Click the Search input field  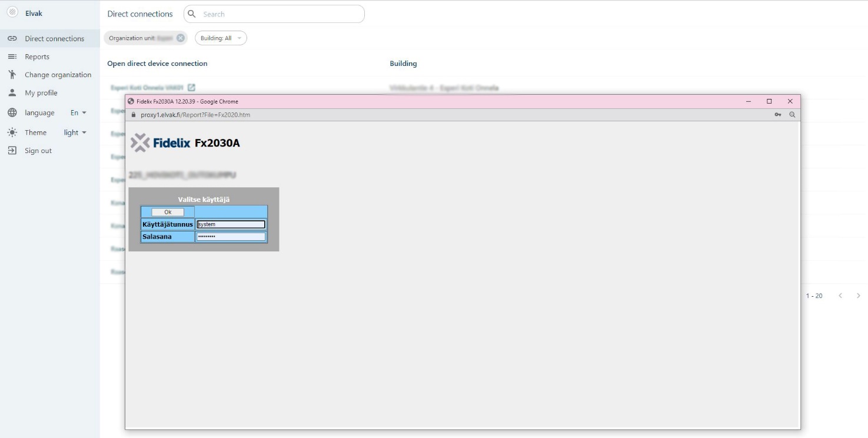point(280,14)
